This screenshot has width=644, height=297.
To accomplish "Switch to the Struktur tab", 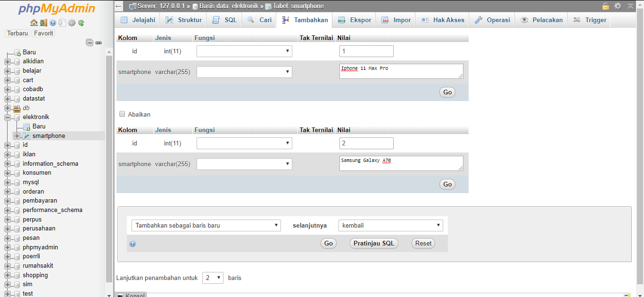I will coord(183,20).
